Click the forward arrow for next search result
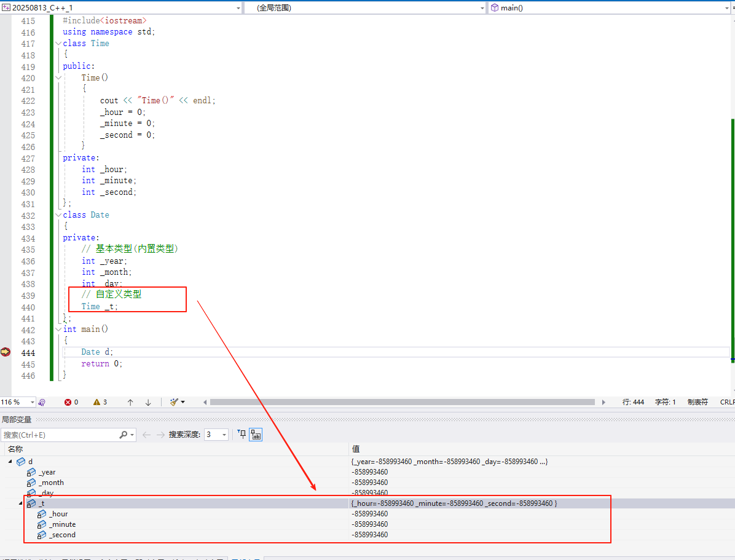 tap(160, 435)
